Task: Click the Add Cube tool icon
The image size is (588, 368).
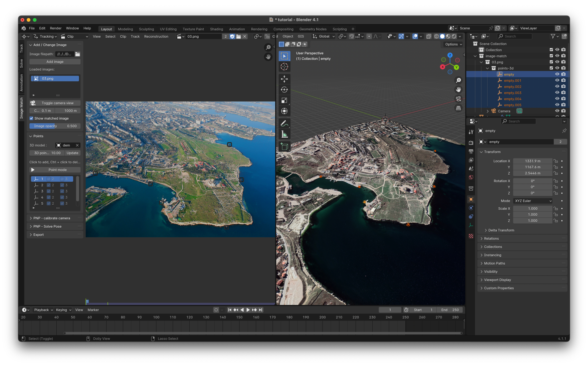Action: click(284, 147)
